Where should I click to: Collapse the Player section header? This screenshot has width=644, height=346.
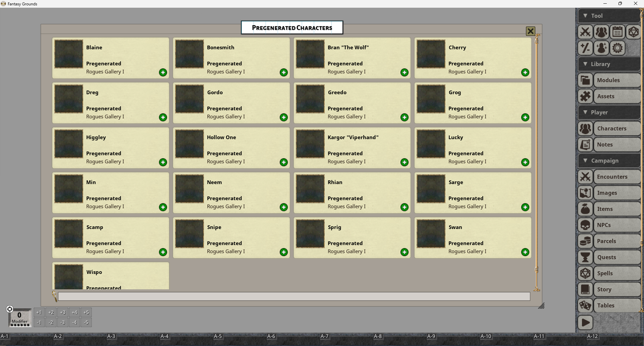(609, 112)
